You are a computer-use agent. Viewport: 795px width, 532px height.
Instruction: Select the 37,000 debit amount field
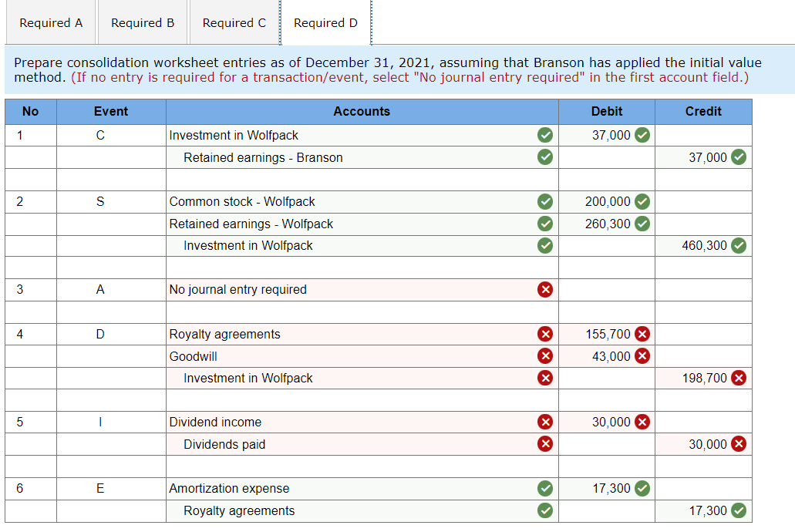606,136
